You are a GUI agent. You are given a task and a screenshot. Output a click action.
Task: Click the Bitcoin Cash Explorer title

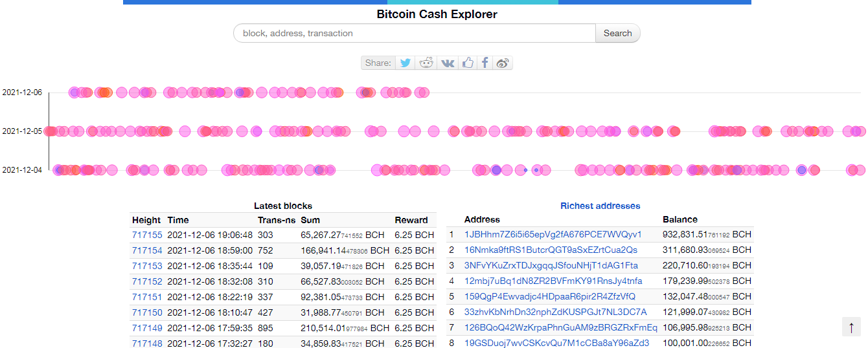click(x=437, y=14)
